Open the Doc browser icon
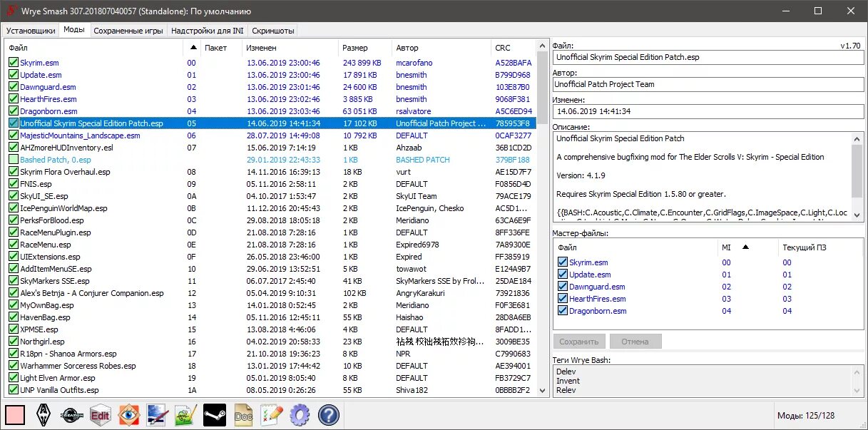 (243, 414)
